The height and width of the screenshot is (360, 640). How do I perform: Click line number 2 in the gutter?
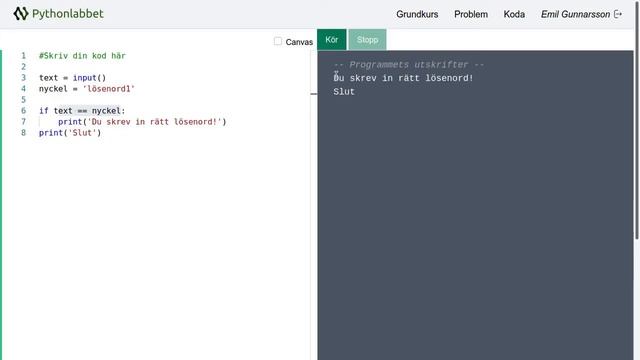(23, 67)
